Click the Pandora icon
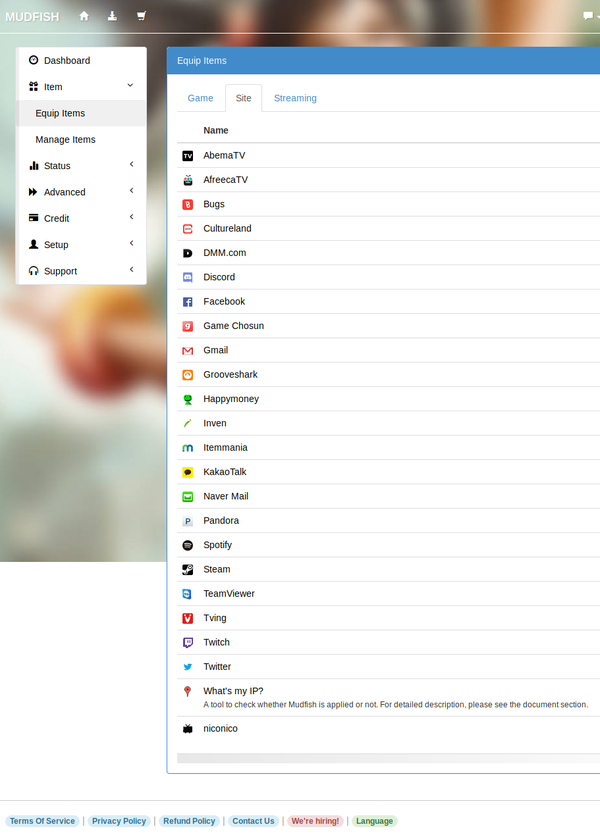The height and width of the screenshot is (835, 600). pyautogui.click(x=187, y=521)
